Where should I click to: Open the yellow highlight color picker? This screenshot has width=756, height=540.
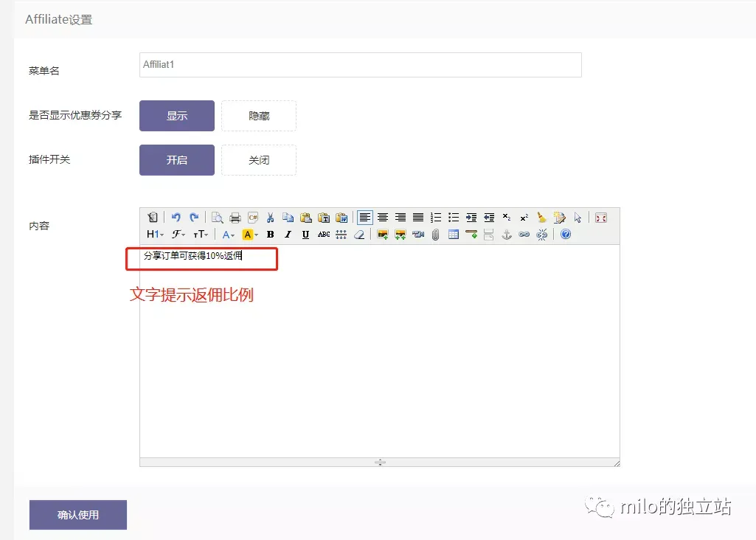[x=250, y=235]
